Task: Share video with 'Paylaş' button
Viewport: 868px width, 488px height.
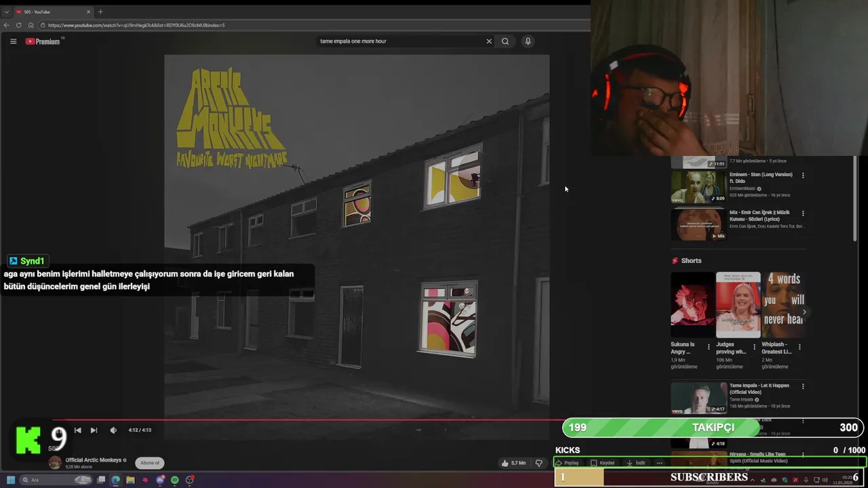Action: click(567, 463)
